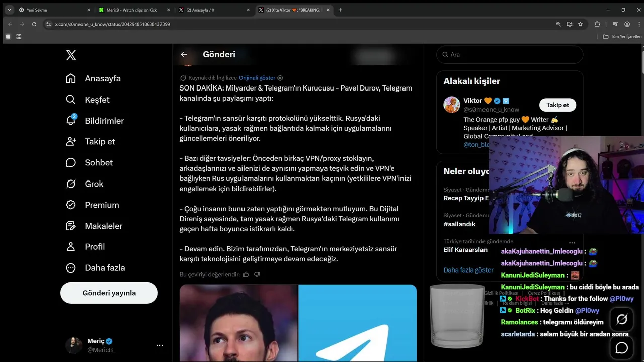Viewport: 644px width, 362px height.
Task: Open Tüm Yer İşaretleri folder
Action: [622, 37]
